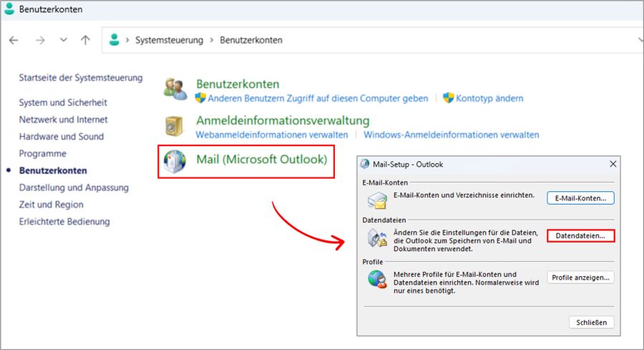This screenshot has height=350, width=644.
Task: Click the E-Mail-Konten envelope icon
Action: coord(377,201)
